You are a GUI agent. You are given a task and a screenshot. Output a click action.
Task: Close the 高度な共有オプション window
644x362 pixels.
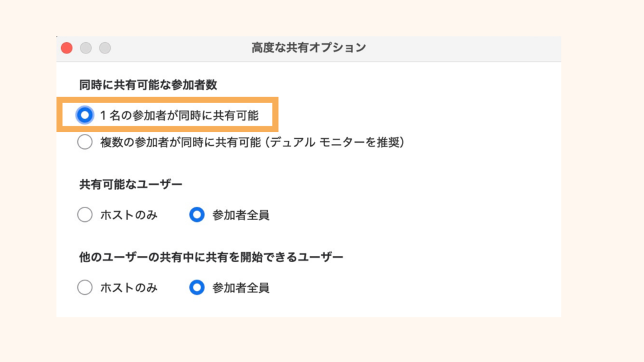[x=67, y=48]
